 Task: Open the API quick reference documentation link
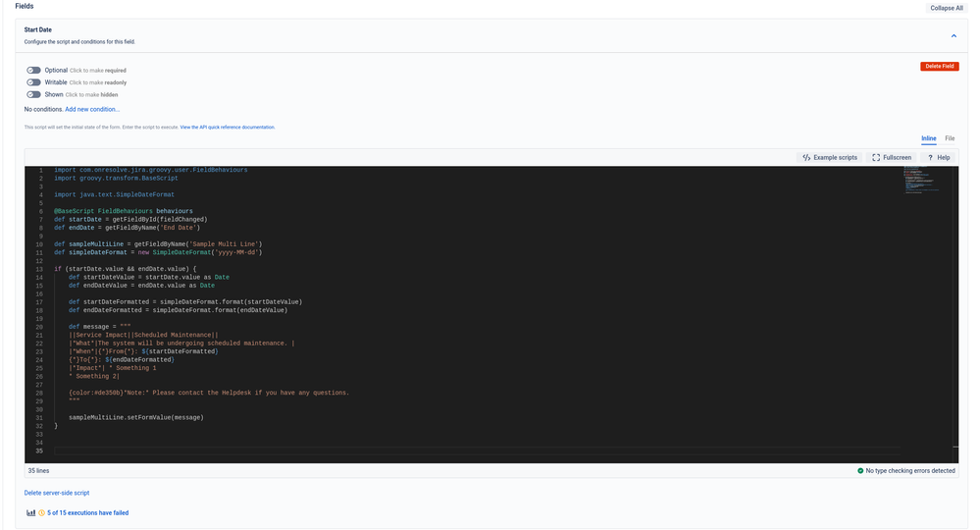point(228,127)
